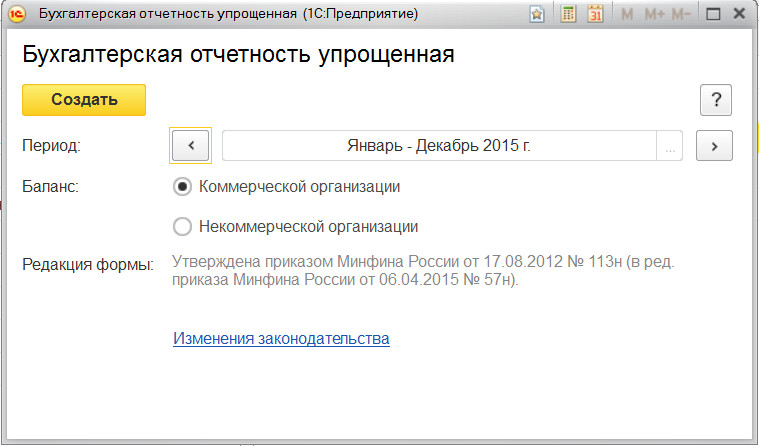Click the M- memory subtract button
The width and height of the screenshot is (759, 446).
pyautogui.click(x=682, y=15)
